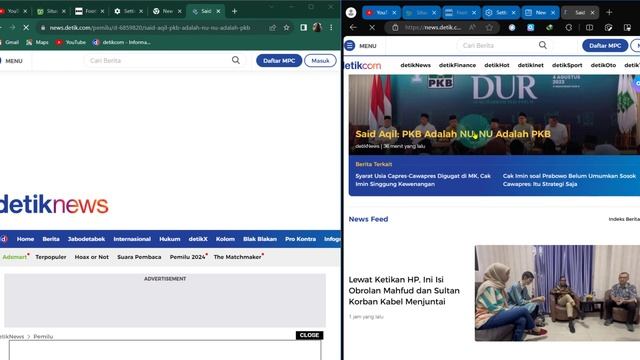The image size is (640, 360).
Task: Open the Gmail bookmark in Chrome
Action: (x=9, y=42)
